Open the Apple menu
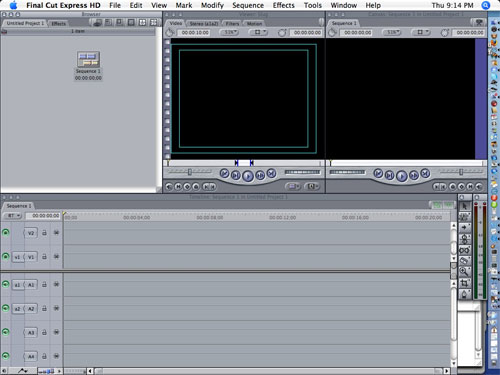500x375 pixels. pyautogui.click(x=13, y=5)
